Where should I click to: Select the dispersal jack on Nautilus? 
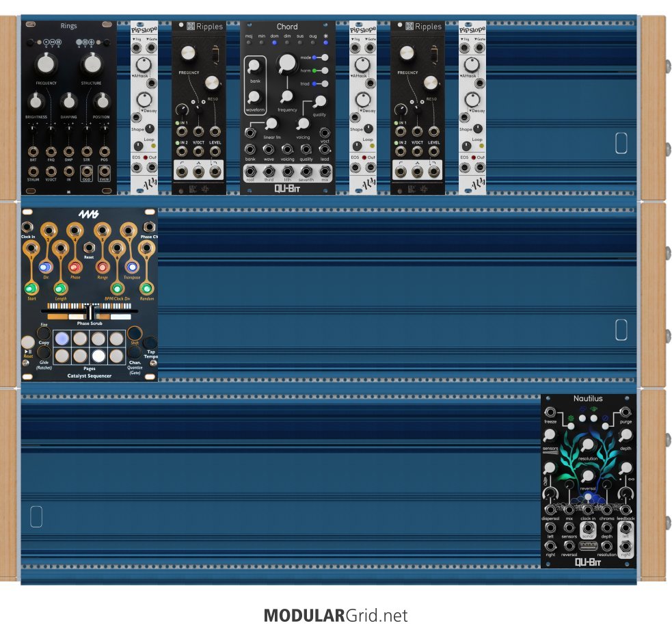pos(550,510)
